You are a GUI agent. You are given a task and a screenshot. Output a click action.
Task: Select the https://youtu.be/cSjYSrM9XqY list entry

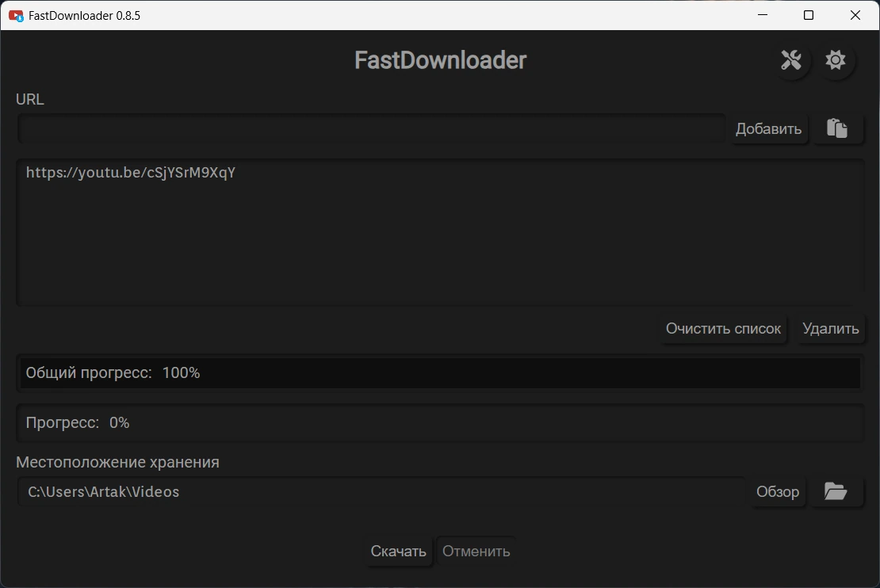[131, 172]
